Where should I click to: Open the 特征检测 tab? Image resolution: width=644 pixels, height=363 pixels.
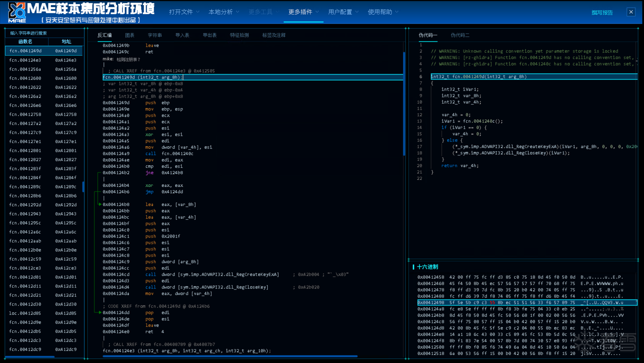[x=239, y=35]
